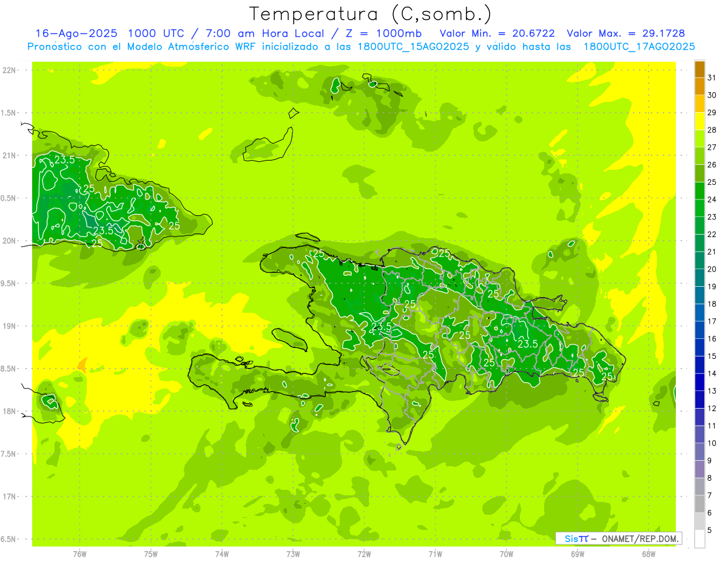This screenshot has height=562, width=728.
Task: Click the legend value '12'
Action: coord(712,408)
